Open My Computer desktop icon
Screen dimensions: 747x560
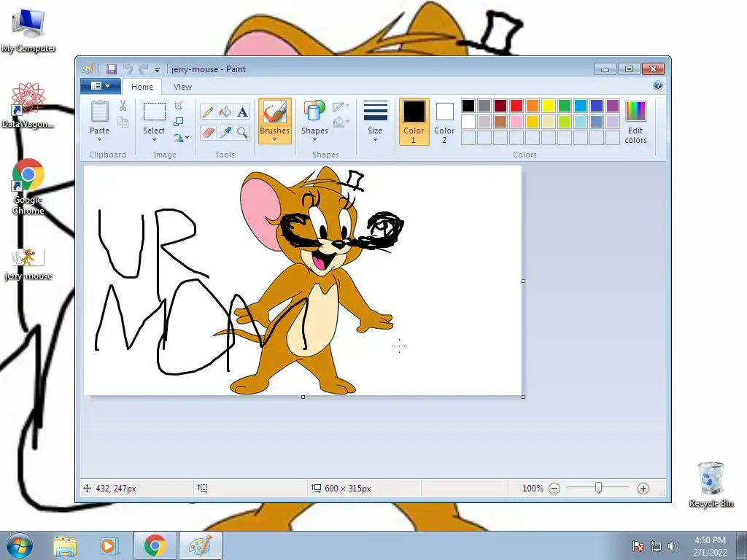pos(28,31)
